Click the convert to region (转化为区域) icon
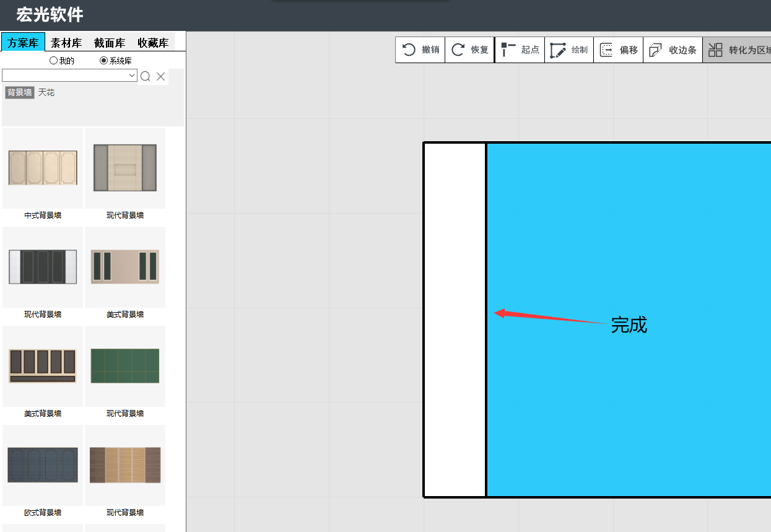This screenshot has width=771, height=532. coord(715,50)
